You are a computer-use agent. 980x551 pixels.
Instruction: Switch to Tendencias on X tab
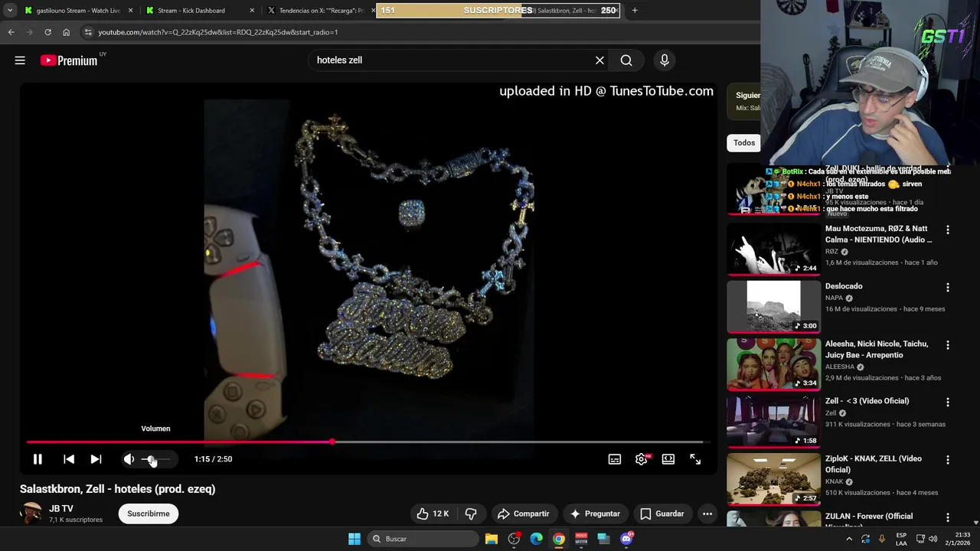(320, 11)
